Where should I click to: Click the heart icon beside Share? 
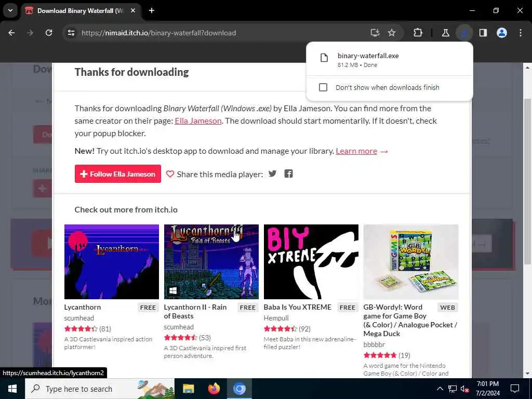coord(170,174)
